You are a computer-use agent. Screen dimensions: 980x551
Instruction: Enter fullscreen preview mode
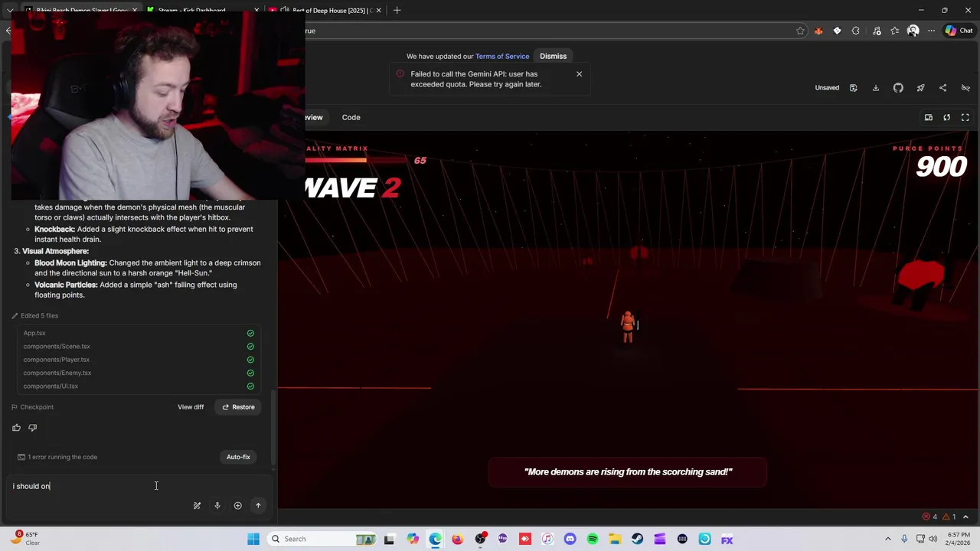click(965, 117)
